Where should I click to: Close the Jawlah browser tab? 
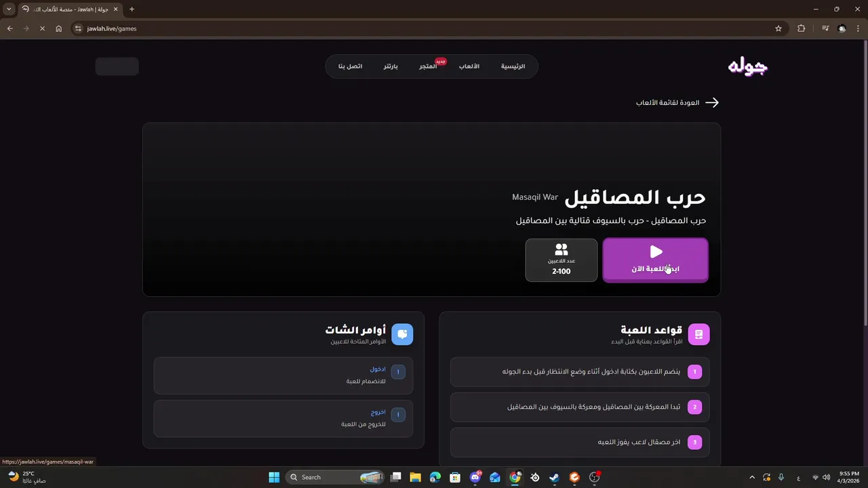point(116,9)
